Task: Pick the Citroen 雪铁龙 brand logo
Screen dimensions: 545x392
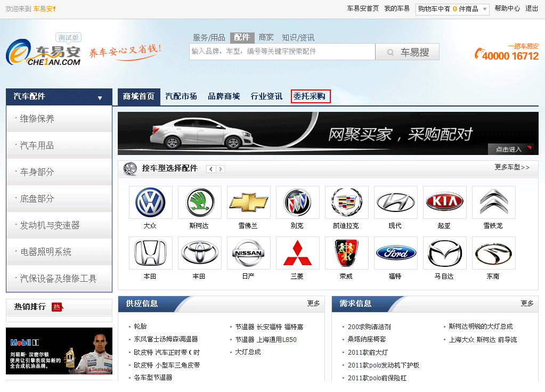Action: tap(493, 202)
